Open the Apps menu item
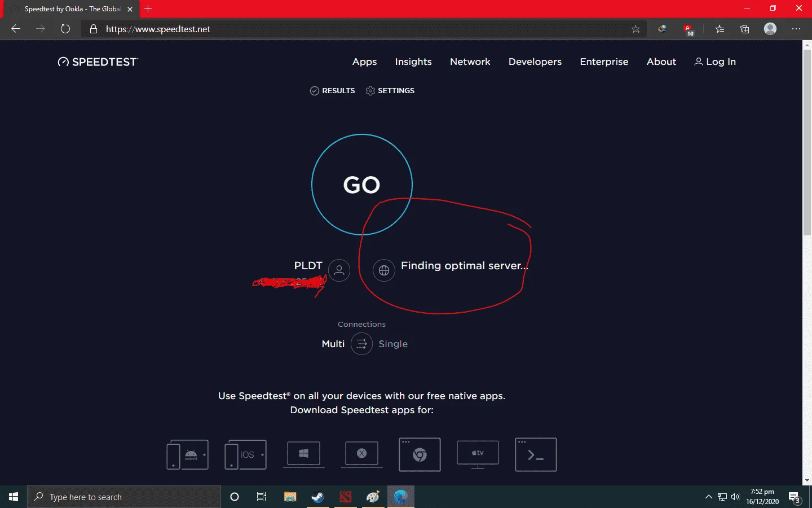Viewport: 812px width, 508px height. (x=364, y=62)
